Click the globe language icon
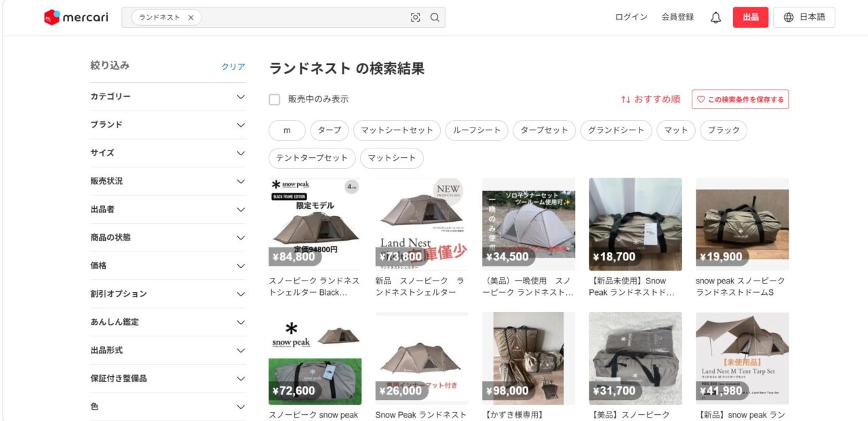This screenshot has height=421, width=868. (x=789, y=18)
